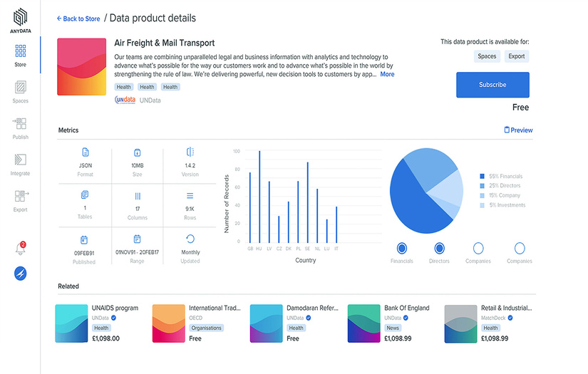Click the News tag on Bank Of England

click(393, 328)
